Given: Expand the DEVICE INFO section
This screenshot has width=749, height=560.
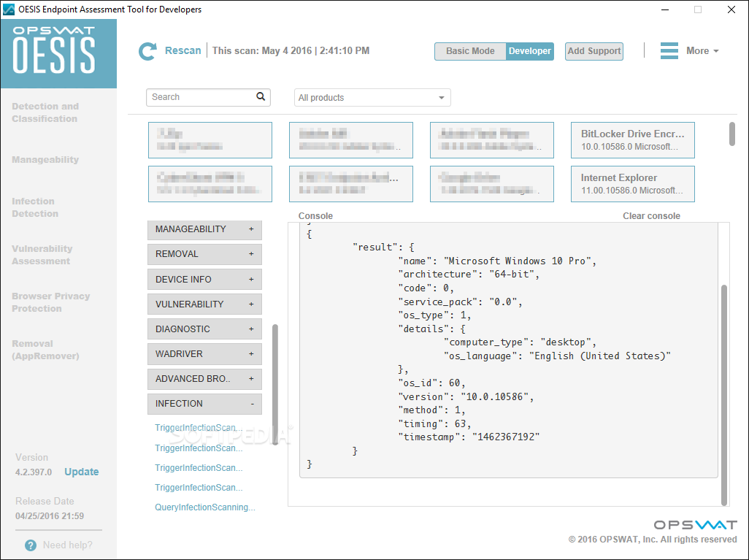Looking at the screenshot, I should (204, 280).
